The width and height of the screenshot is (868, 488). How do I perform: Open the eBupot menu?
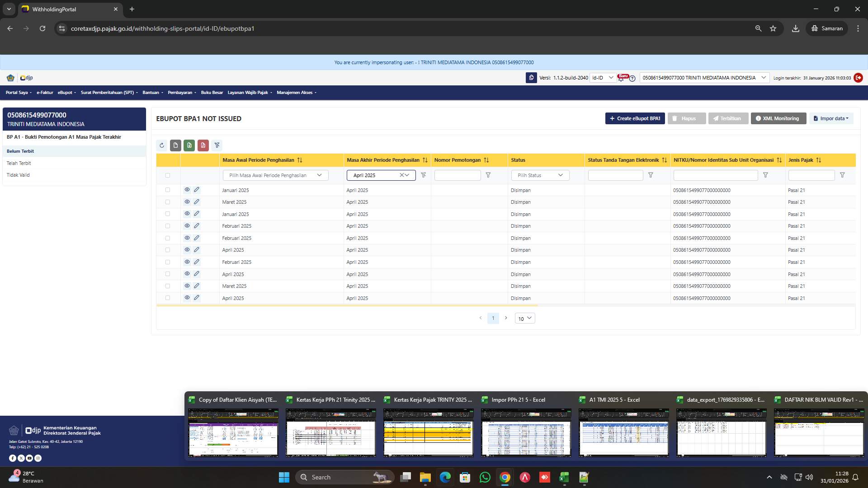(66, 92)
